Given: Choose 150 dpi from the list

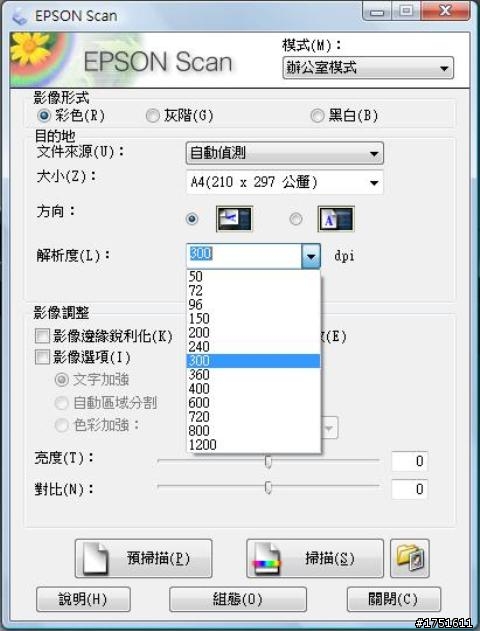Looking at the screenshot, I should [253, 319].
